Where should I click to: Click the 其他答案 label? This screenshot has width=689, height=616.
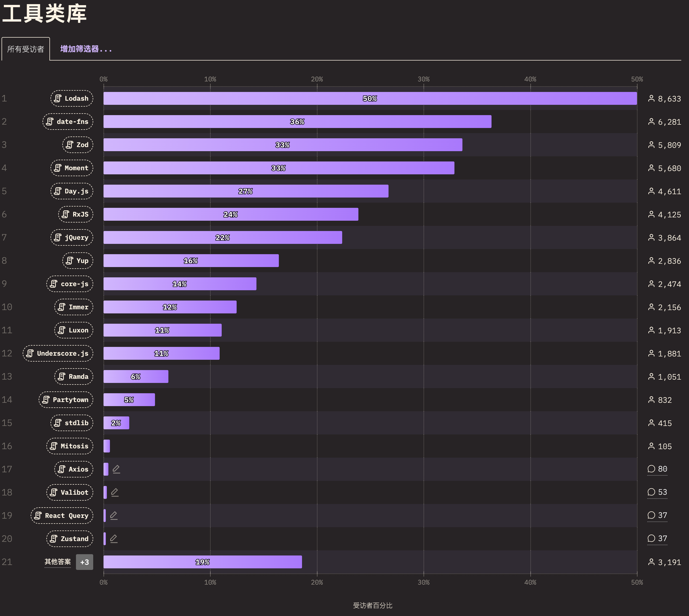click(x=58, y=562)
